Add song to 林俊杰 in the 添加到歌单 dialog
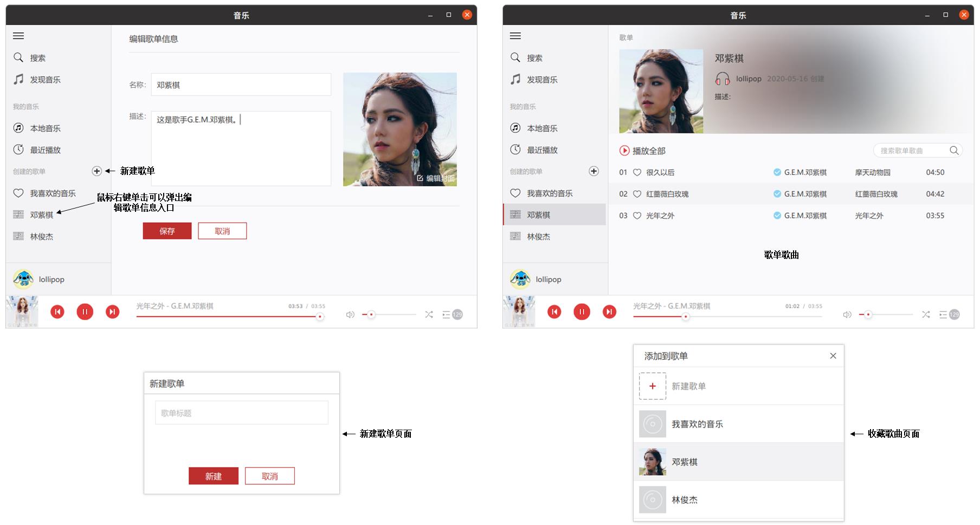Image resolution: width=980 pixels, height=525 pixels. (739, 500)
